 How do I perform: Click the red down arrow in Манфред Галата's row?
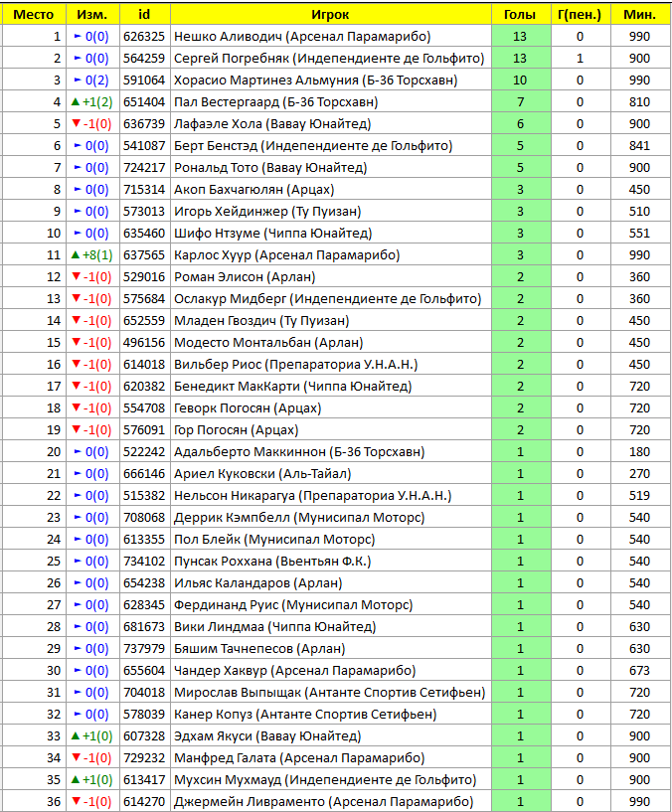(77, 757)
